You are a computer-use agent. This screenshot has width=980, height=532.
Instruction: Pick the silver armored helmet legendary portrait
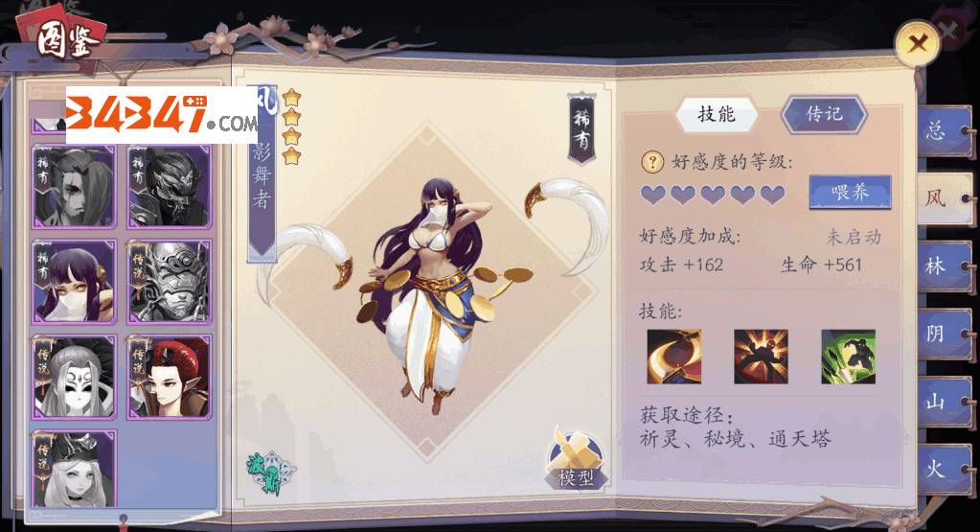pos(170,281)
